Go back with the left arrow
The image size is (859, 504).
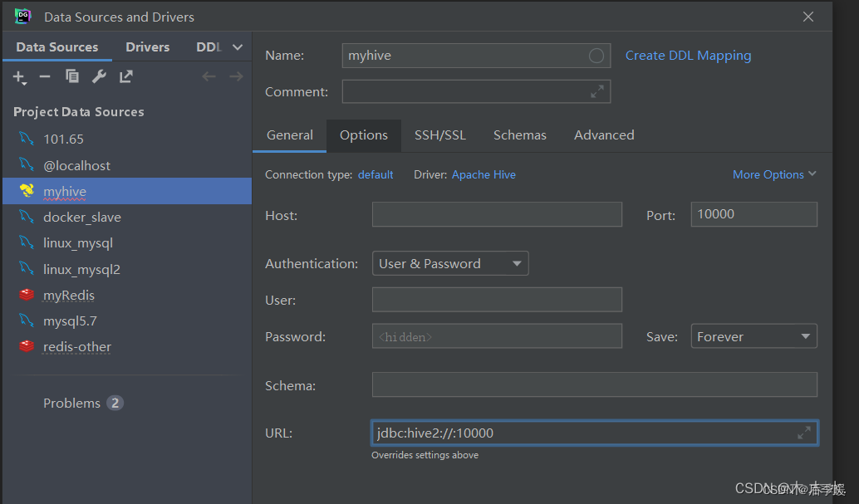pos(209,76)
